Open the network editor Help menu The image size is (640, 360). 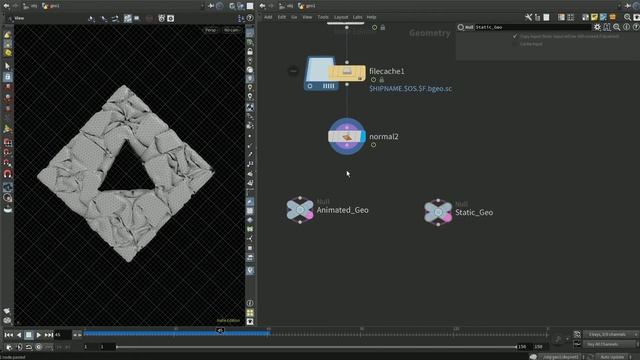click(x=371, y=17)
